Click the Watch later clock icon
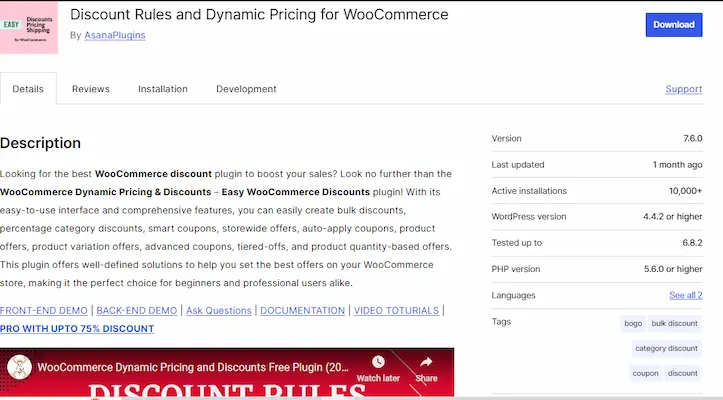The image size is (723, 400). coord(377,363)
